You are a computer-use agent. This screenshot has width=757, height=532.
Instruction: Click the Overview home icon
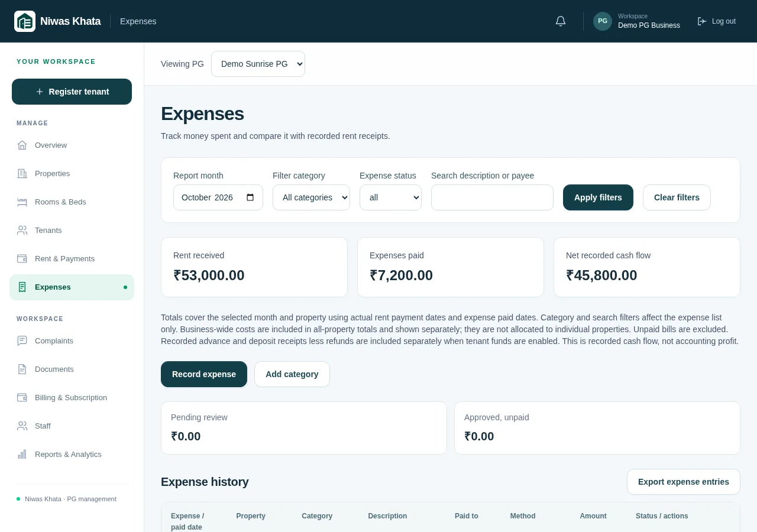click(22, 145)
